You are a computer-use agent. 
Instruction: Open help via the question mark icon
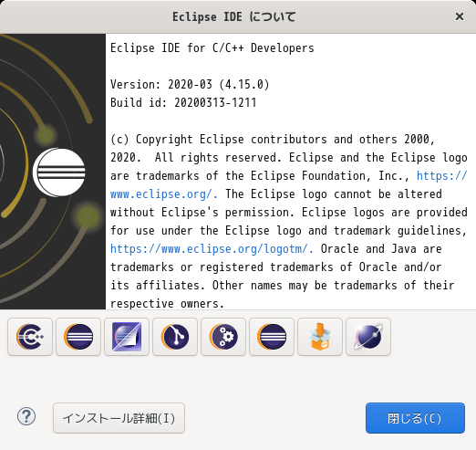[26, 416]
